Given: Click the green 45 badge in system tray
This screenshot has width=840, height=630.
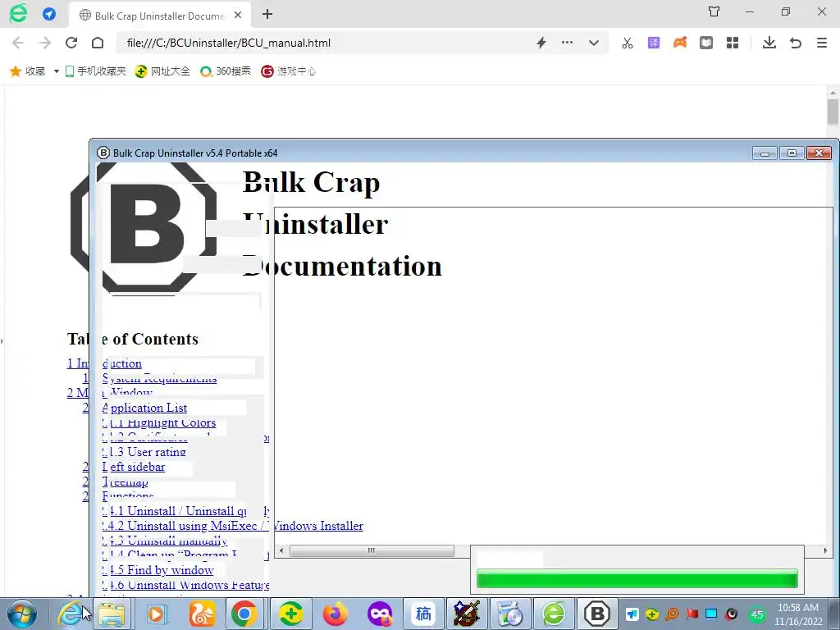Looking at the screenshot, I should tap(757, 614).
